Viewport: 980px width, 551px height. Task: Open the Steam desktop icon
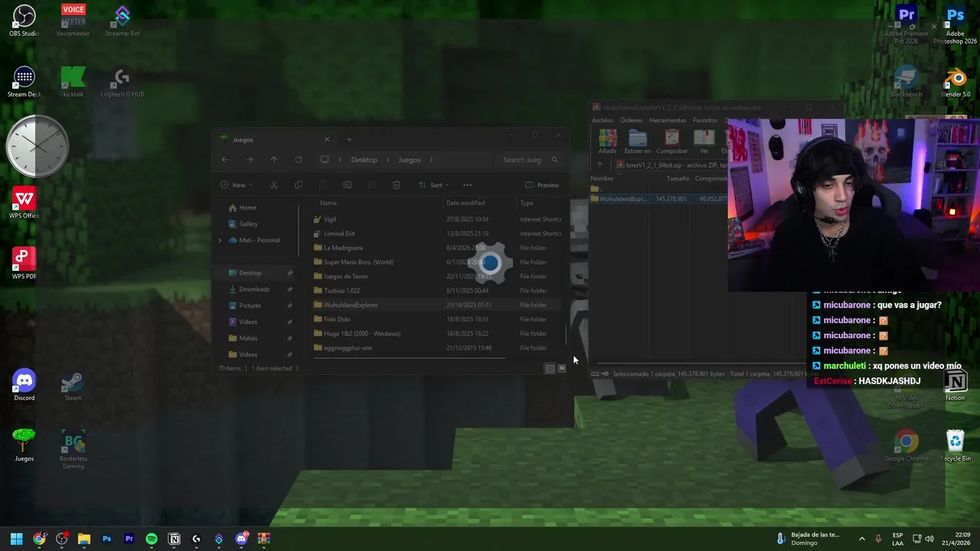tap(73, 385)
